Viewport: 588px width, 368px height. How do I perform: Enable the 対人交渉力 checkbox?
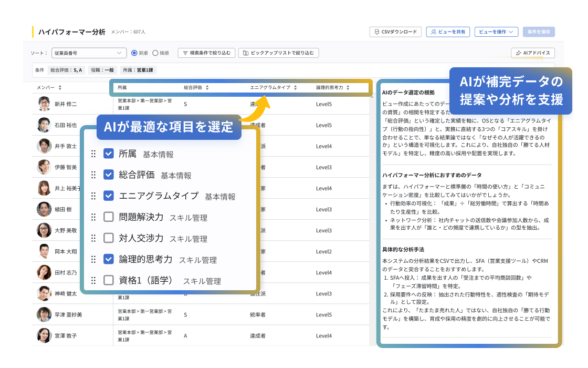coord(109,238)
